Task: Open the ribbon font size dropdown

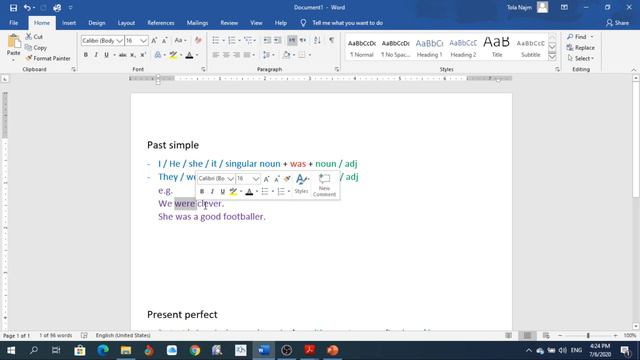Action: coord(143,41)
